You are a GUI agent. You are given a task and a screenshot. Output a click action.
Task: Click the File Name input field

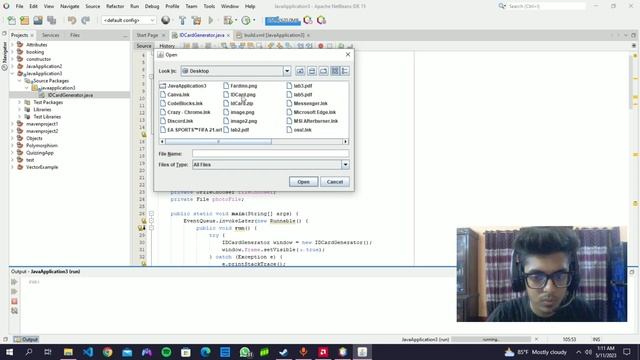tap(270, 153)
